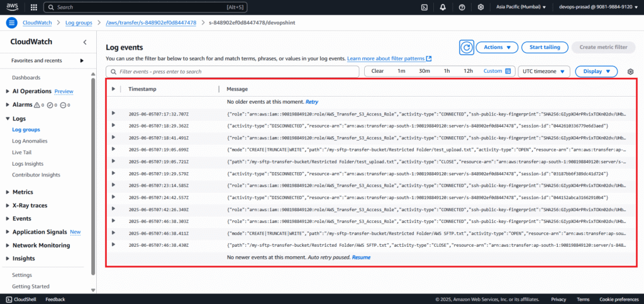Viewport: 644px width, 304px height.
Task: Collapse the Logs section
Action: 8,119
